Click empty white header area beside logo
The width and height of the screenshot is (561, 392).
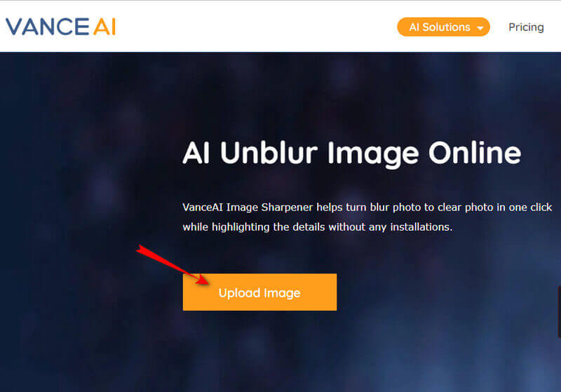250,27
